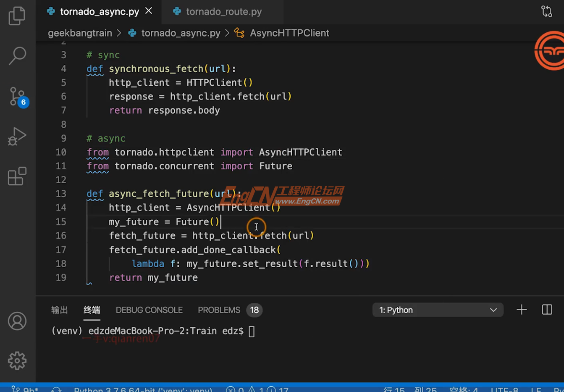Select the Run and Debug icon
Image resolution: width=564 pixels, height=392 pixels.
click(x=17, y=136)
